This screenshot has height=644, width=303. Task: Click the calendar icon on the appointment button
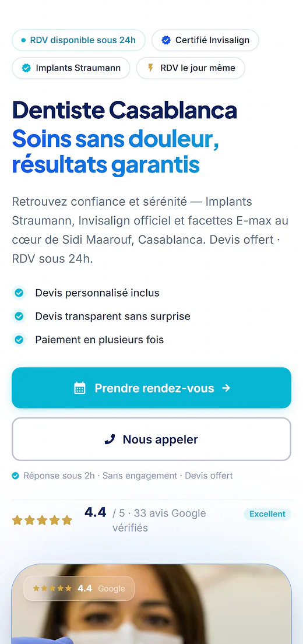(x=80, y=388)
